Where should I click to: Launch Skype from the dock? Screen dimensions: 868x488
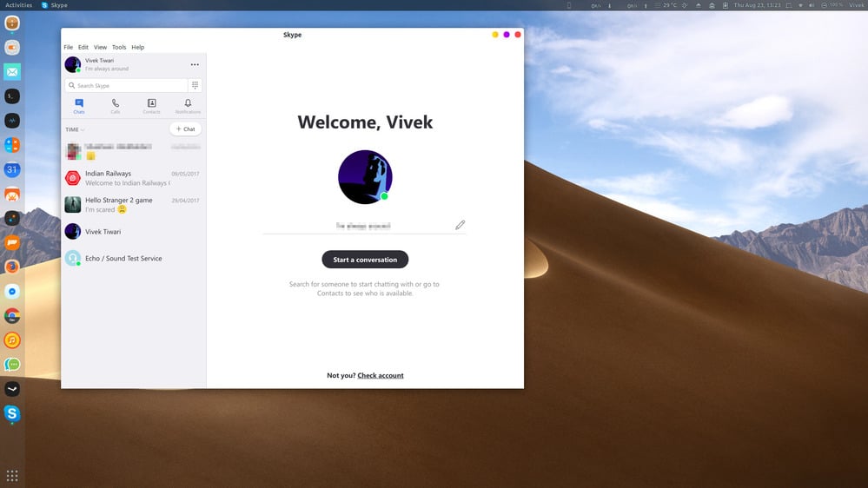(12, 413)
